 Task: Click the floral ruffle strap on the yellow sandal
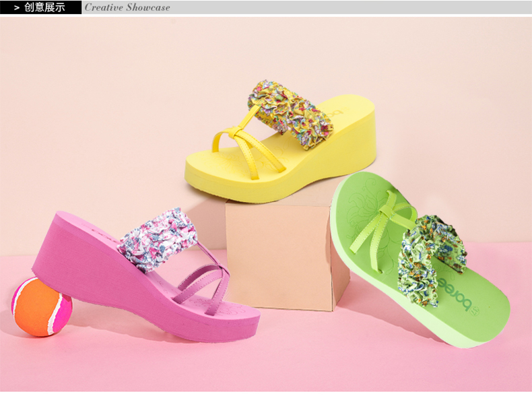pos(290,114)
